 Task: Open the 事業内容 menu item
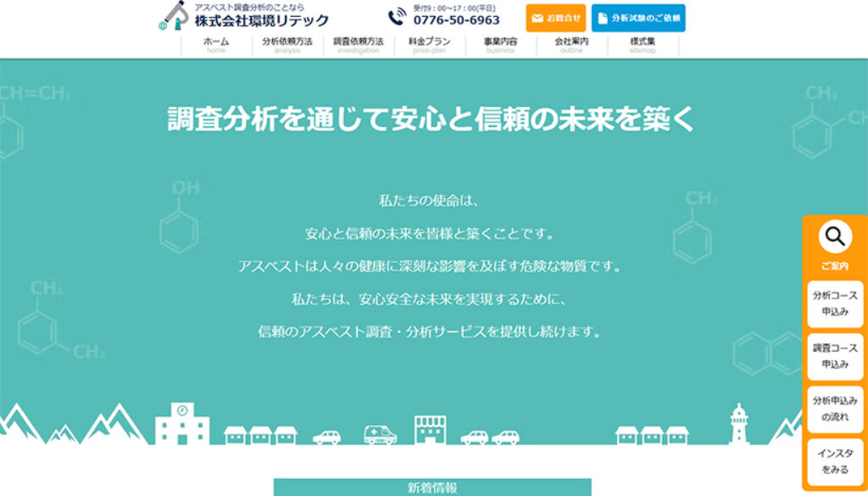tap(501, 46)
